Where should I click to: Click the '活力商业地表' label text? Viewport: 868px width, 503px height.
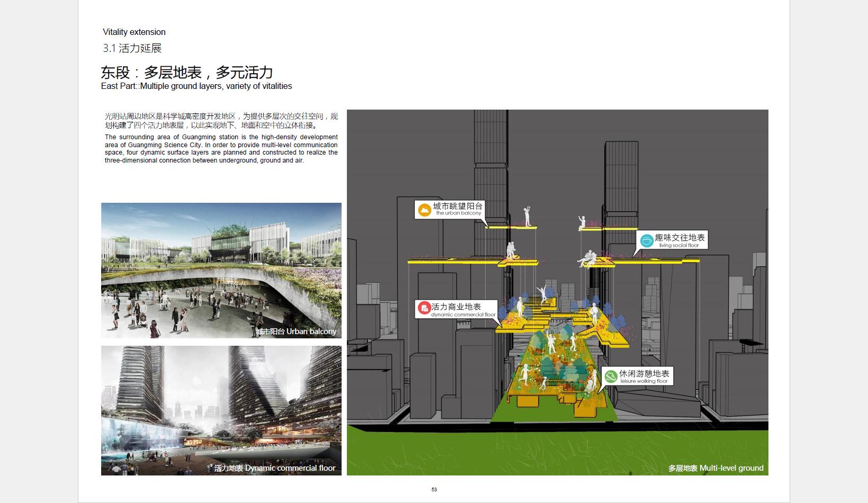[x=456, y=307]
